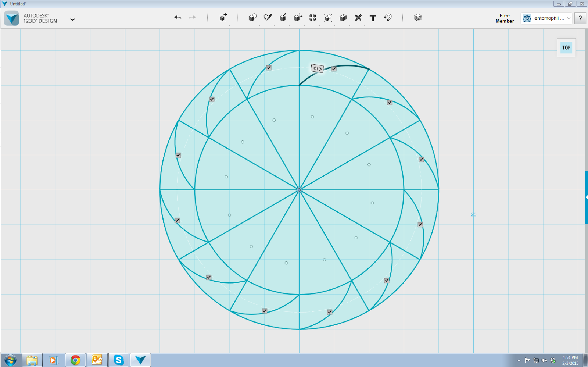This screenshot has height=367, width=588.
Task: Click the Free Member label
Action: [x=505, y=18]
